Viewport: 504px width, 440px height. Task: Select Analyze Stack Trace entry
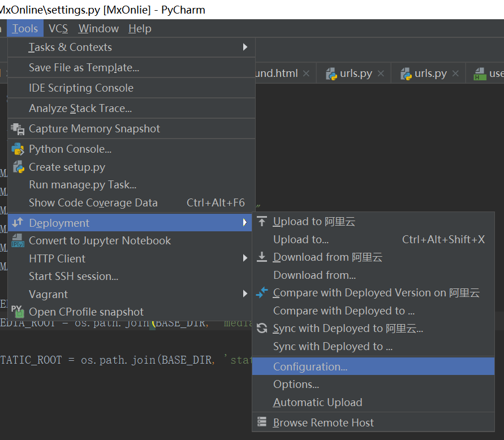pos(131,109)
